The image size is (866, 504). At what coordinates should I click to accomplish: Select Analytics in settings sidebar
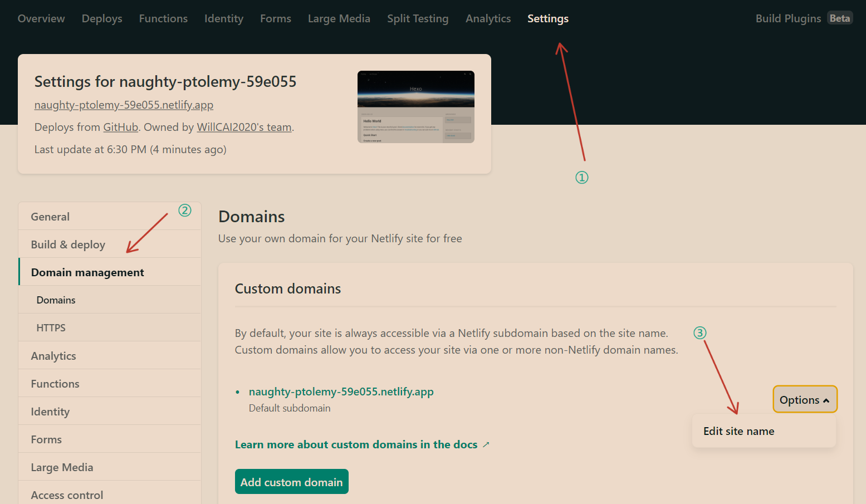110,356
